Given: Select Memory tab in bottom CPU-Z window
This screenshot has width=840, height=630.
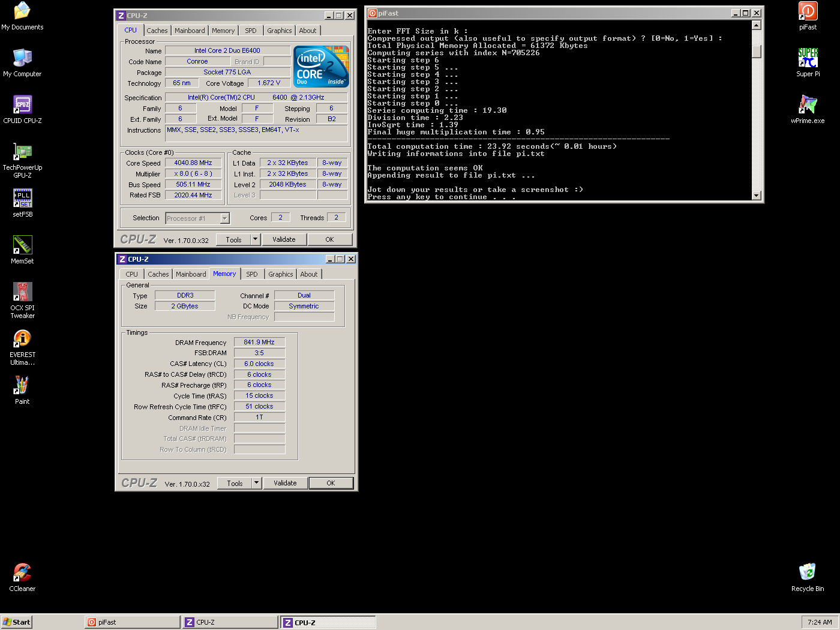Looking at the screenshot, I should tap(224, 274).
